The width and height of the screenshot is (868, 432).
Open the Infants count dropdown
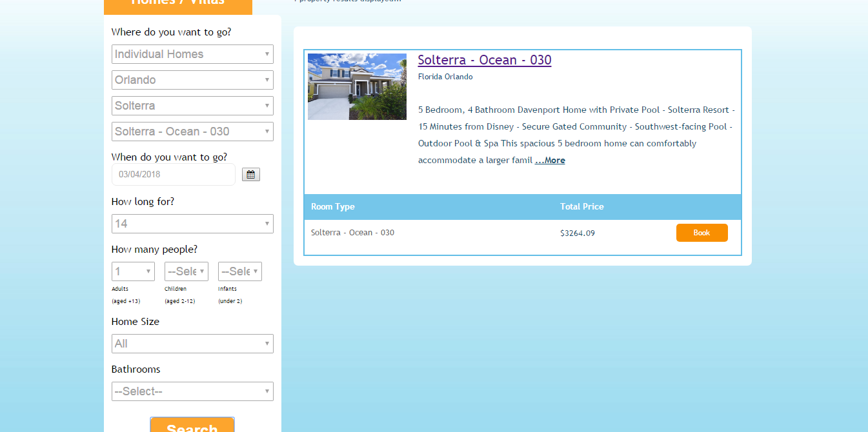[240, 271]
